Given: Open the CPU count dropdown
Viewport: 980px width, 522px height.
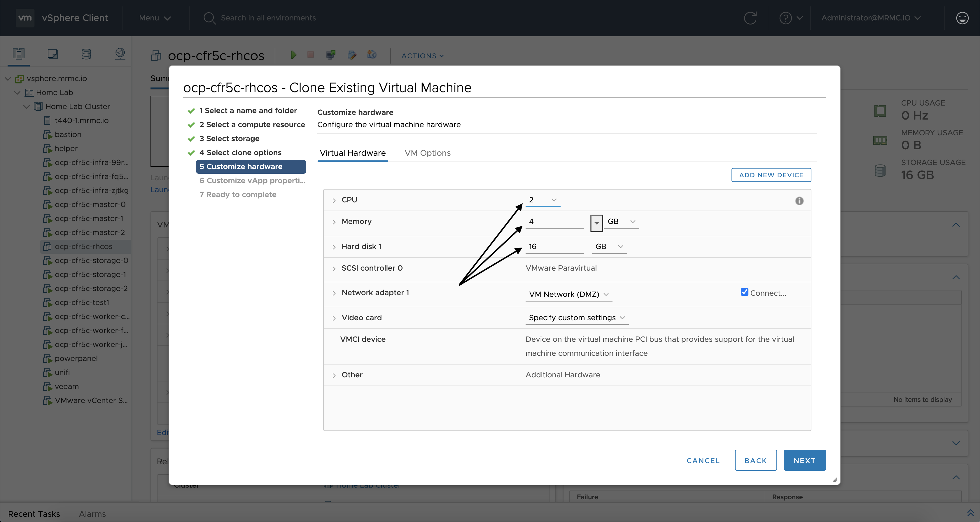Looking at the screenshot, I should point(542,200).
